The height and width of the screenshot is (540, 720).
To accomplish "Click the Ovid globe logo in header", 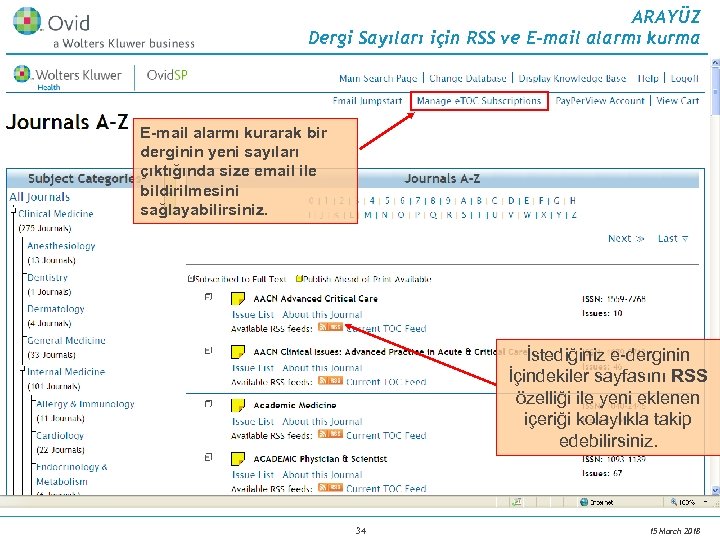I will 27,21.
